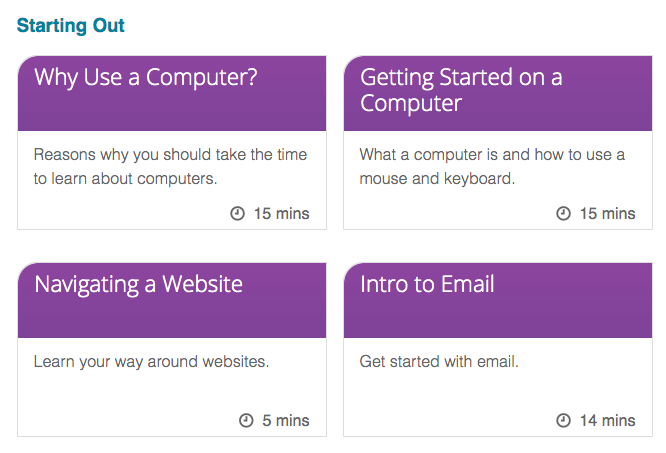Click purple header of Intro to Email card
This screenshot has width=666, height=453.
click(498, 301)
